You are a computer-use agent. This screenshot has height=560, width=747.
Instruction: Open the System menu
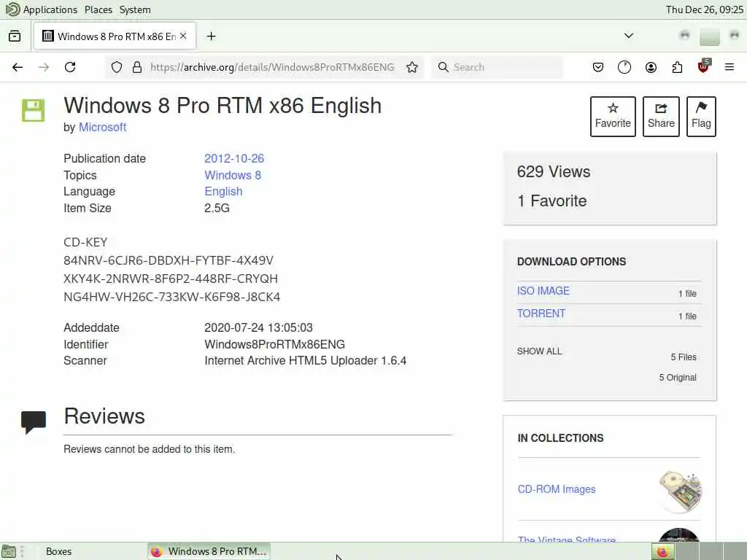[135, 9]
